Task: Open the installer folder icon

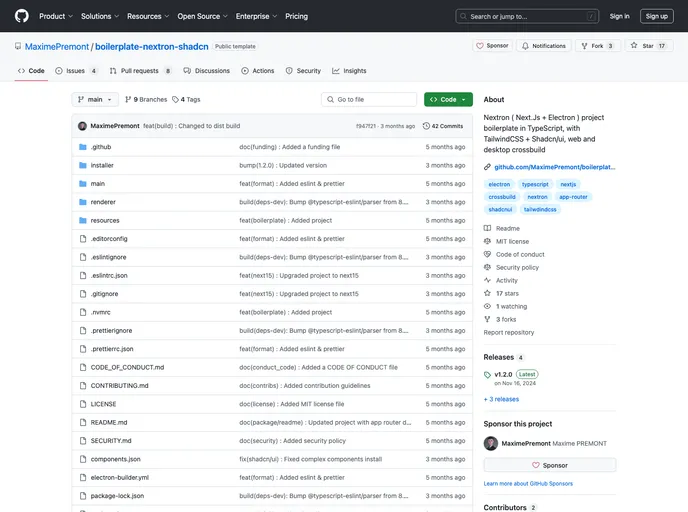Action: 82,165
